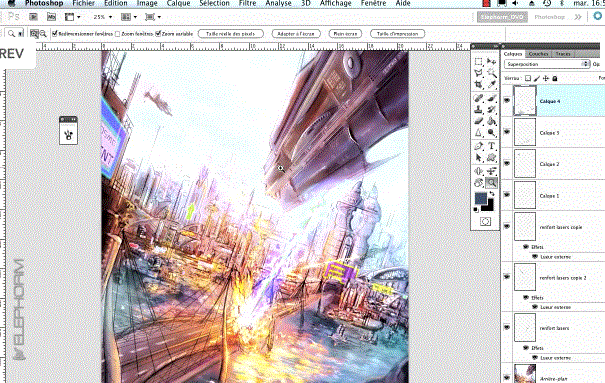This screenshot has height=383, width=605.
Task: Expand the workspace switcher chevrons
Action: [x=578, y=17]
